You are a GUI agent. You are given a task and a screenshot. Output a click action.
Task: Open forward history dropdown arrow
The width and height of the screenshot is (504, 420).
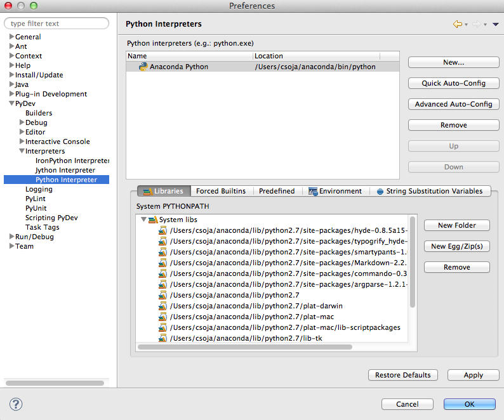[x=486, y=25]
